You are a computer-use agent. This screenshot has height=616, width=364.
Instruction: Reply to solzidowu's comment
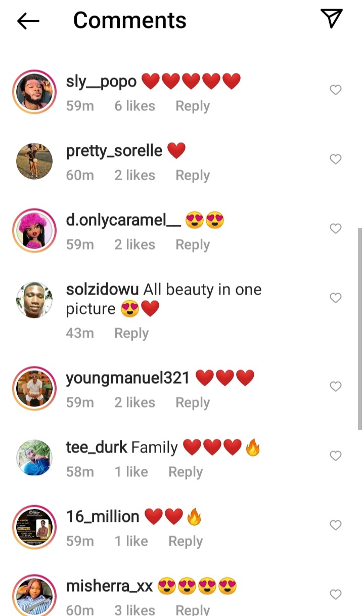click(131, 333)
